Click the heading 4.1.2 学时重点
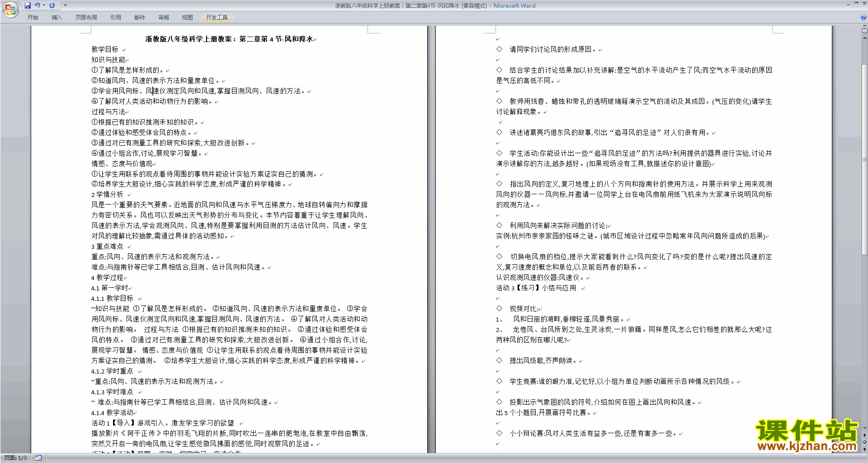868x463 pixels. 112,371
